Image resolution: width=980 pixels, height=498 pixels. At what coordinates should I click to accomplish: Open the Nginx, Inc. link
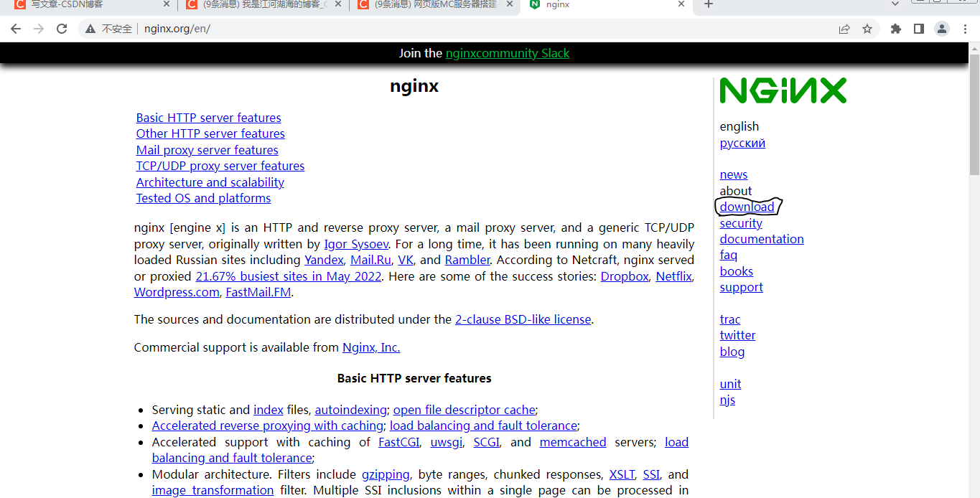pyautogui.click(x=371, y=347)
